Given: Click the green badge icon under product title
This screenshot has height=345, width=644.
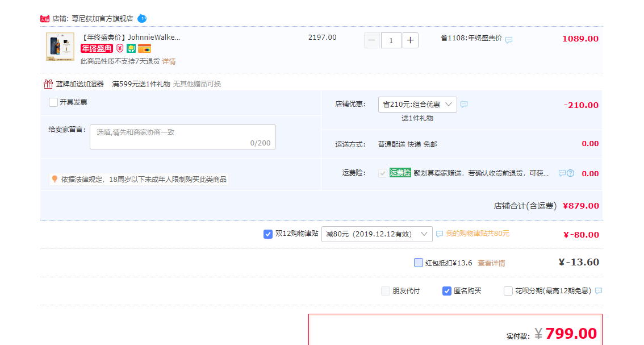Looking at the screenshot, I should pos(131,48).
